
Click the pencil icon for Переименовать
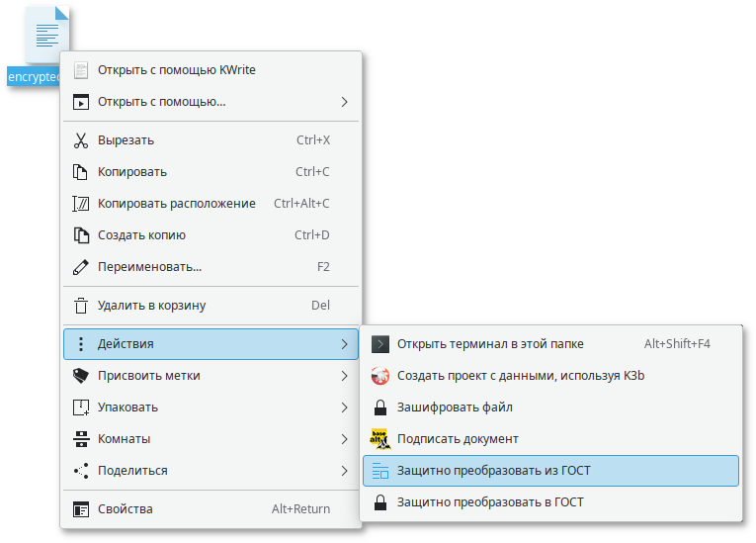(x=81, y=267)
